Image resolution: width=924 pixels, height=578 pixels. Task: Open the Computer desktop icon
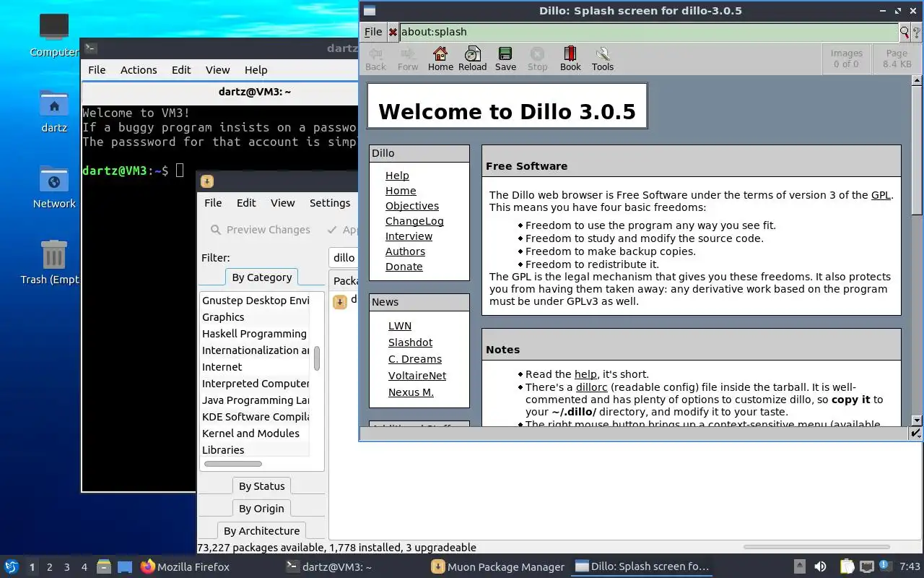pos(54,35)
